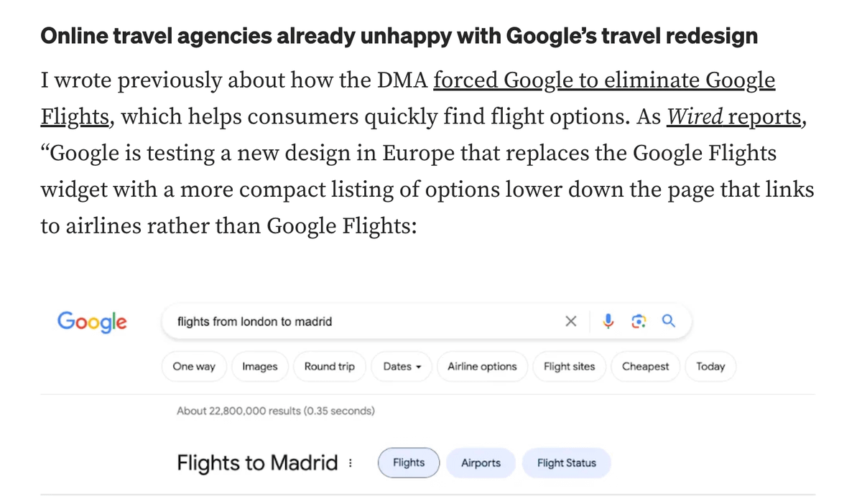
Task: Select the Flights tab chip
Action: pos(409,463)
